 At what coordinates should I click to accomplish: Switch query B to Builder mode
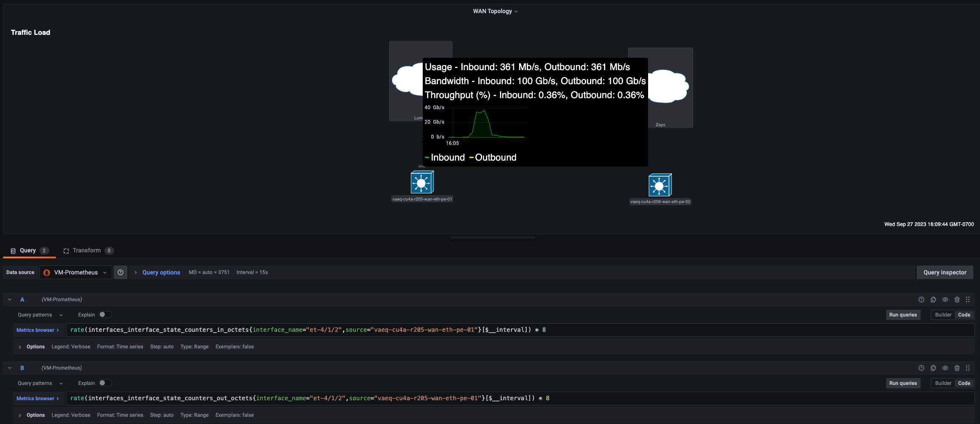[x=943, y=383]
